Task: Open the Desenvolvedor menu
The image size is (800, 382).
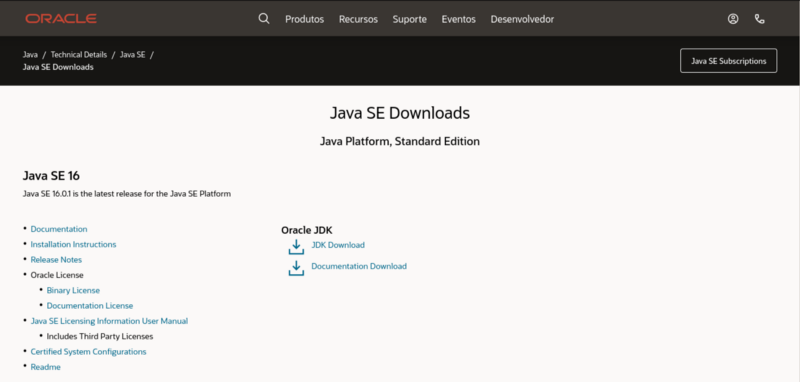Action: click(x=522, y=19)
